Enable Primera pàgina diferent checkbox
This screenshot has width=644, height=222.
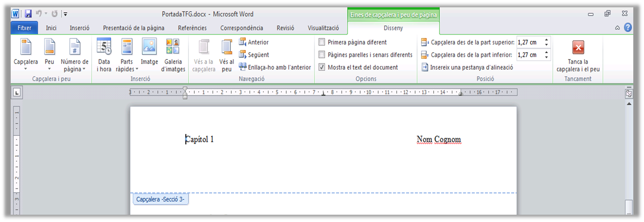click(322, 42)
